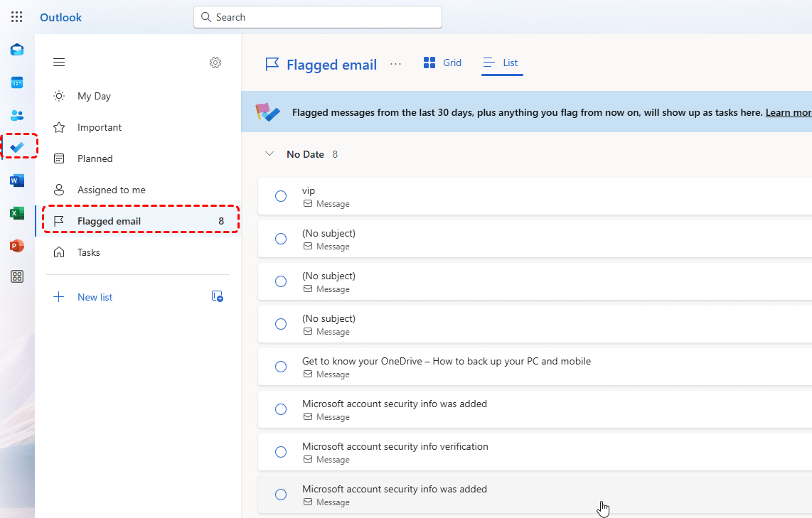
Task: Open the My Day list
Action: 138,96
